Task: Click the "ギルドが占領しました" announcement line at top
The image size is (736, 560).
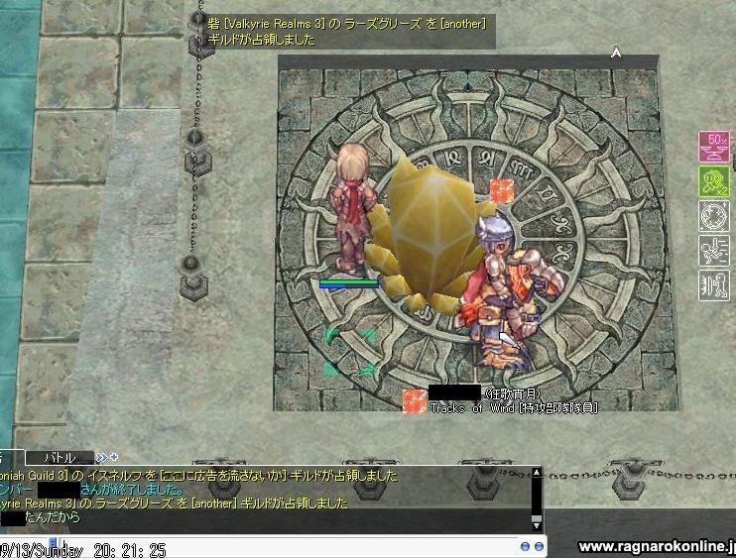Action: click(262, 40)
